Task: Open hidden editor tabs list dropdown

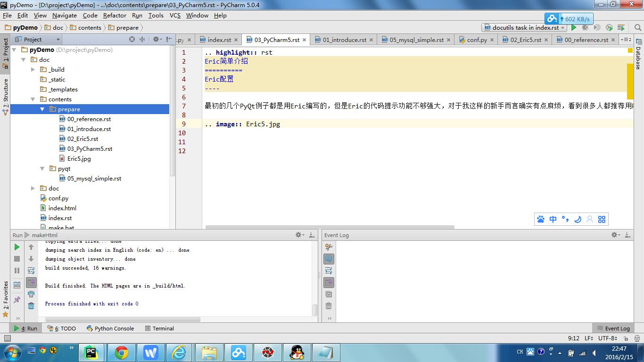Action: 627,40
